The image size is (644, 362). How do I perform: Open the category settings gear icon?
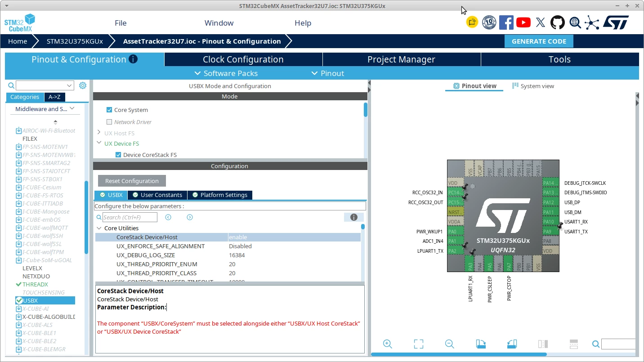(x=83, y=85)
